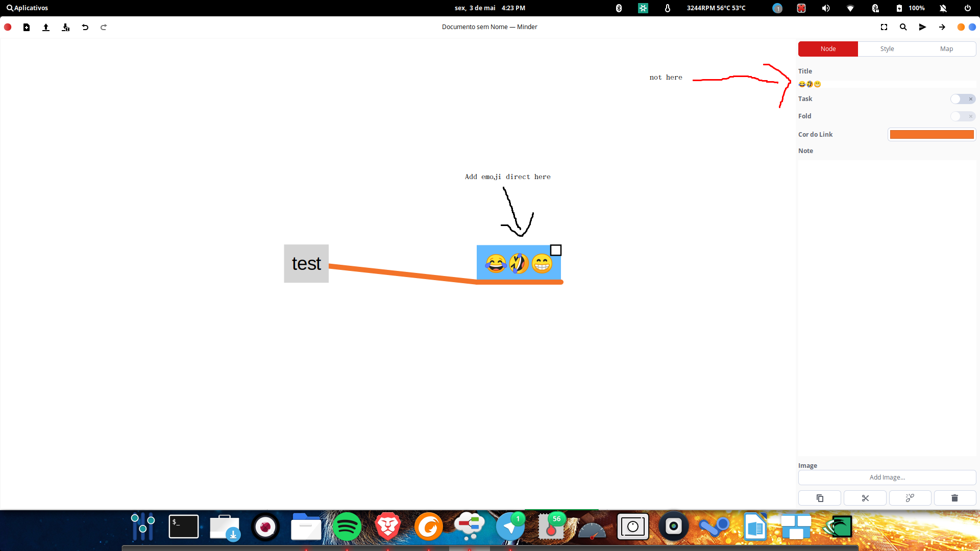This screenshot has width=980, height=551.
Task: Cut the node with the scissors icon
Action: click(x=865, y=497)
